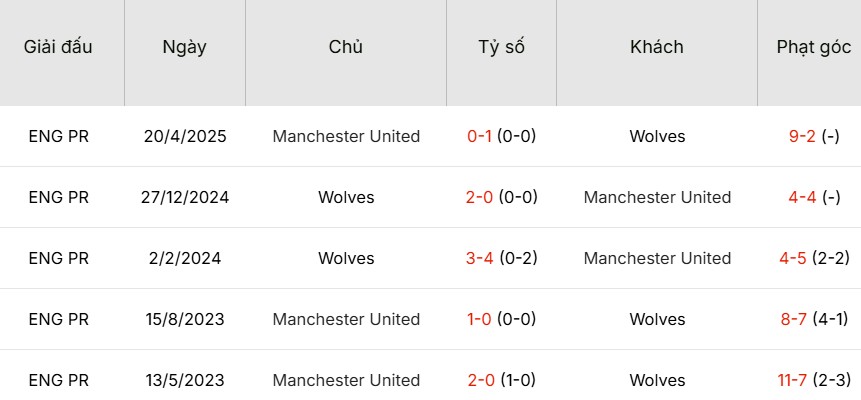Open home team Wolves in 2/2/2024 row
The width and height of the screenshot is (861, 400).
346,258
